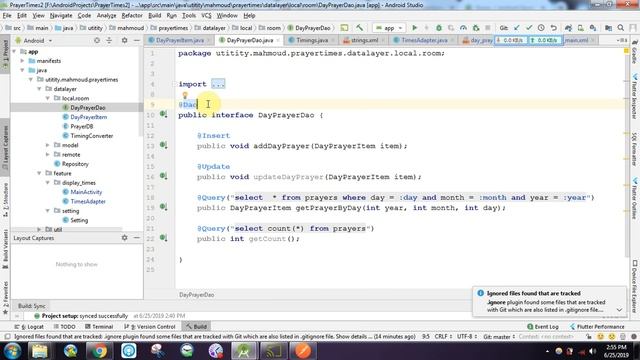Select MainActivity in project tree
This screenshot has width=640, height=360.
click(x=86, y=192)
